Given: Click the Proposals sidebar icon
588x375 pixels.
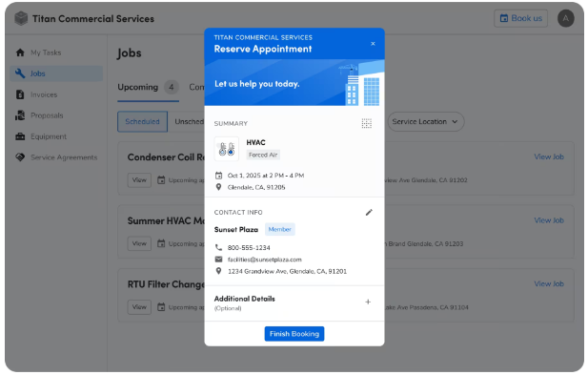Looking at the screenshot, I should 20,115.
